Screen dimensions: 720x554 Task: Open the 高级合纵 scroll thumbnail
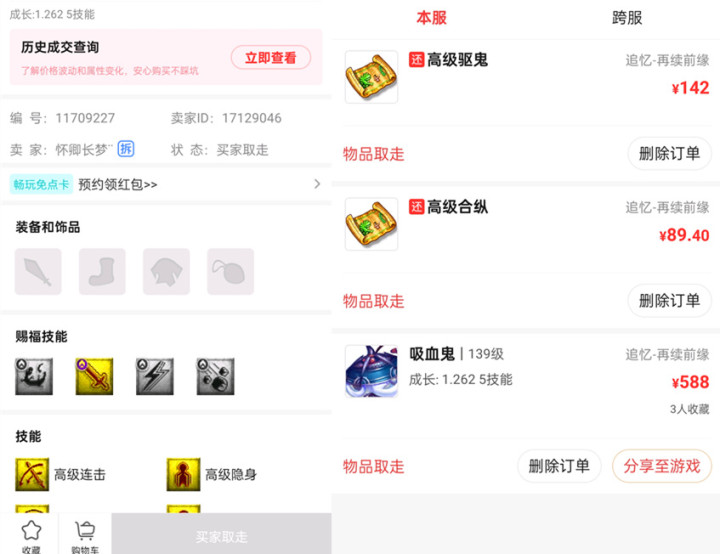(371, 224)
